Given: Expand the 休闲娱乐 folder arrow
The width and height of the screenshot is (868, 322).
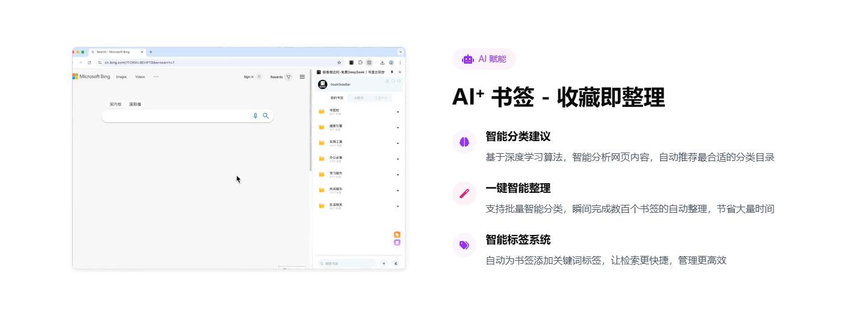Looking at the screenshot, I should [x=398, y=190].
